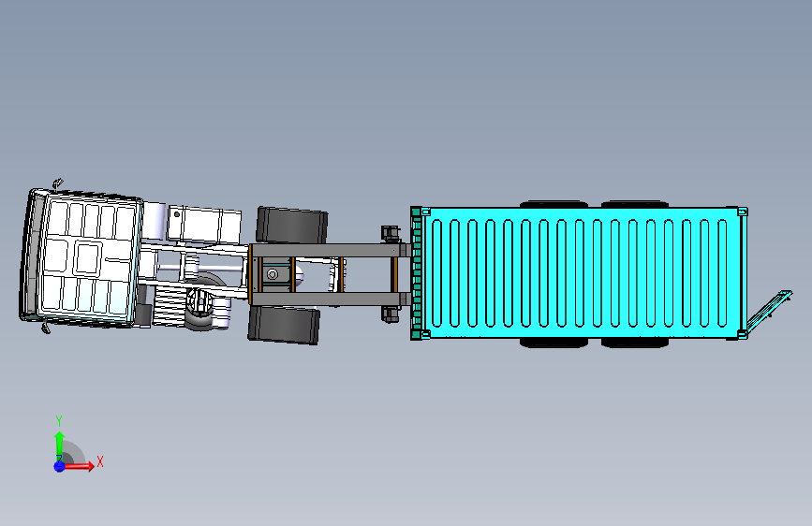Select the dark green front edge of the container
The width and height of the screenshot is (812, 526).
pos(416,273)
